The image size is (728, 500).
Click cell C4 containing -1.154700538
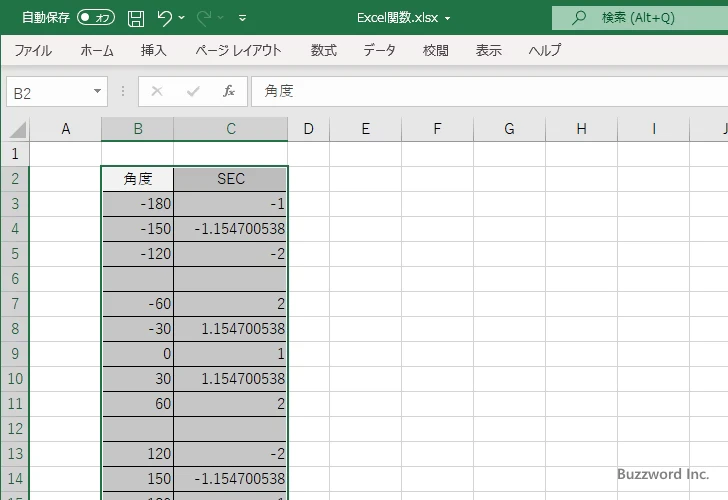pos(231,229)
